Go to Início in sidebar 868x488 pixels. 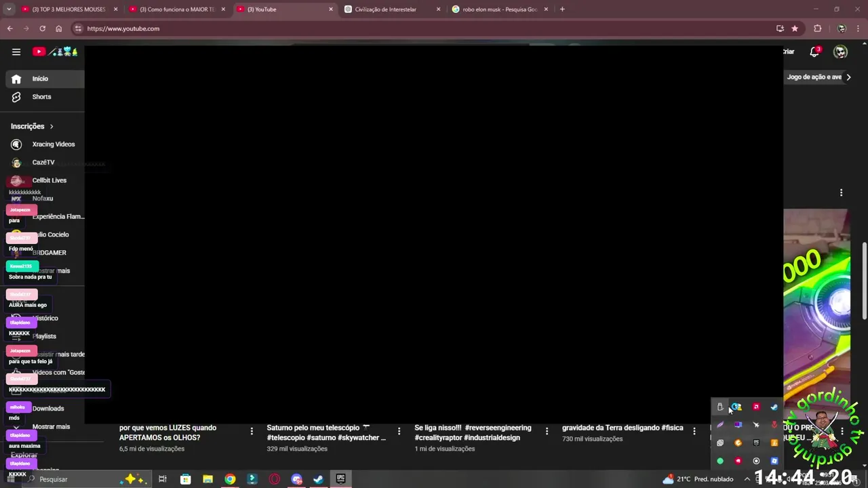(x=45, y=79)
